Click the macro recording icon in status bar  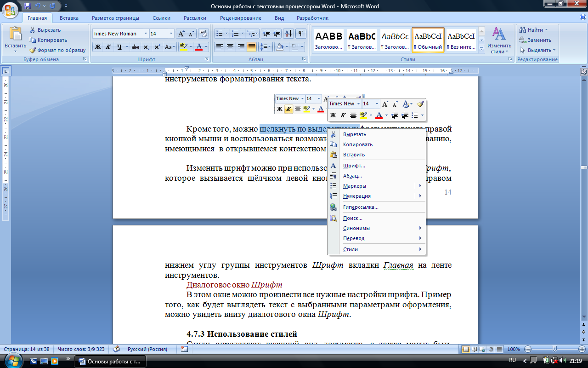click(x=185, y=349)
